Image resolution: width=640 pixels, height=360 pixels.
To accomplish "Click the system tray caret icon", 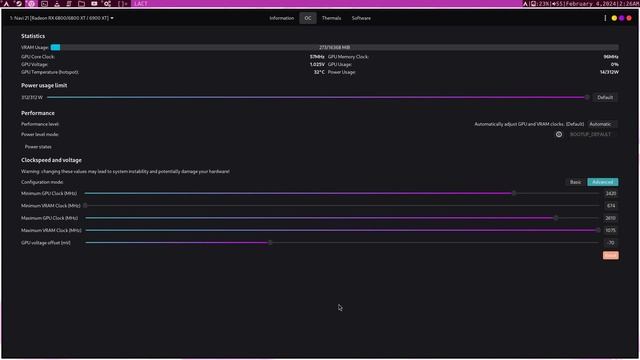I will 525,4.
